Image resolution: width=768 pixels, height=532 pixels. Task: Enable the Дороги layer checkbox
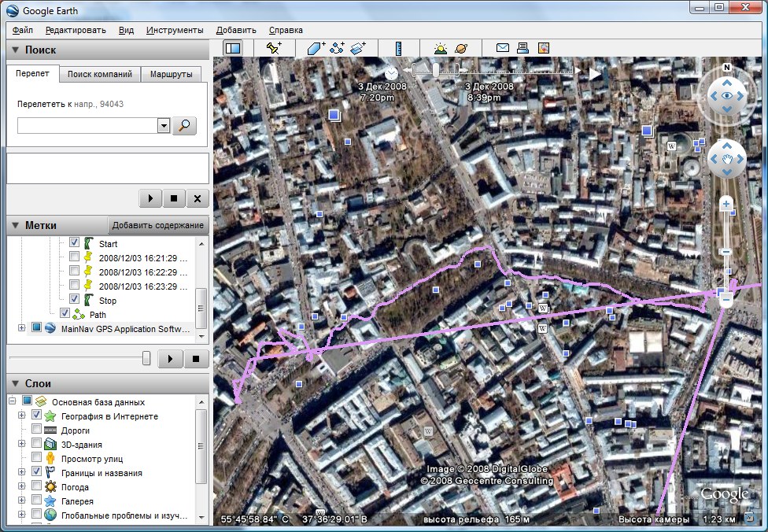36,429
